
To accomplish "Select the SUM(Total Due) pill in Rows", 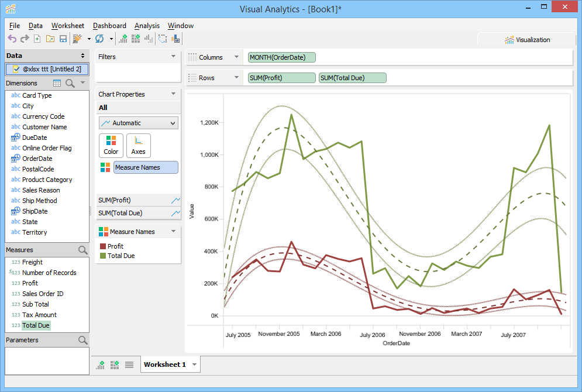I will pyautogui.click(x=353, y=78).
